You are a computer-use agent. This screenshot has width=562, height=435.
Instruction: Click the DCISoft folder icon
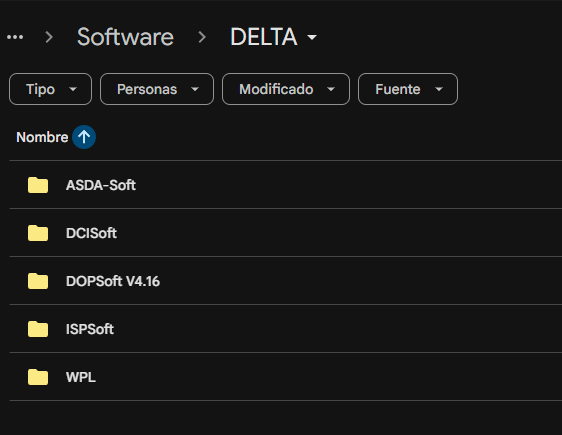coord(38,233)
